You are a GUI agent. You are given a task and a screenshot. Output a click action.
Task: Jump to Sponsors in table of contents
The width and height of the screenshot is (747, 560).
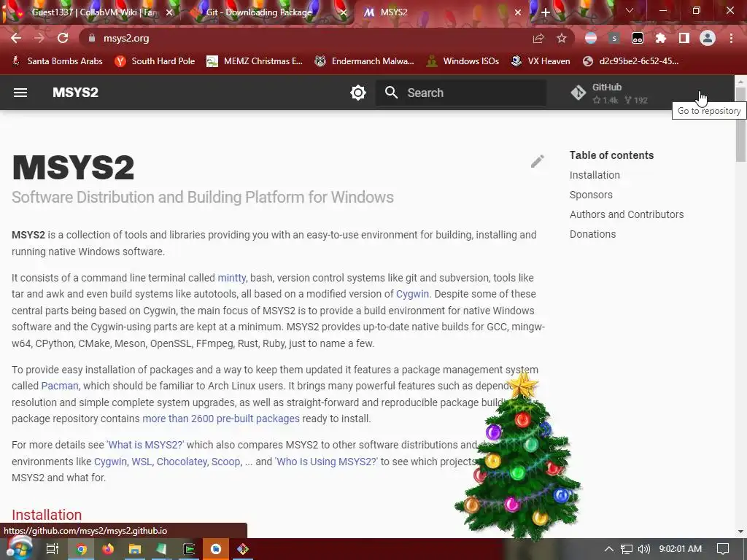pyautogui.click(x=591, y=195)
